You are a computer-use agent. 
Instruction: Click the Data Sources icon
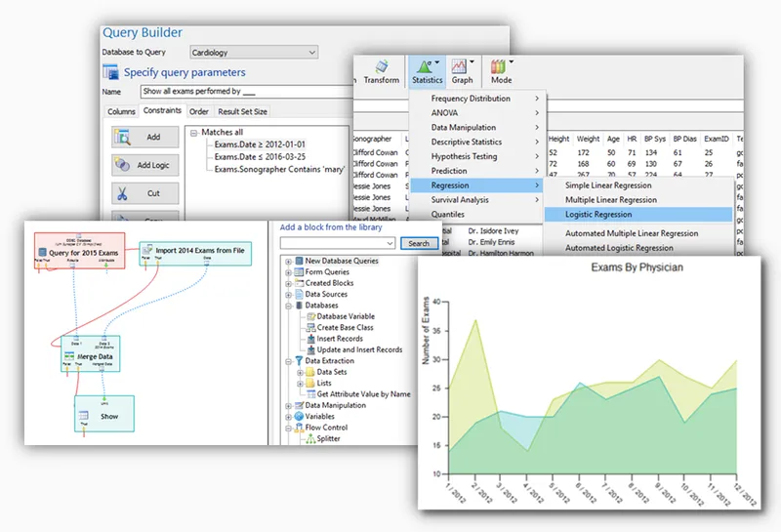(299, 294)
